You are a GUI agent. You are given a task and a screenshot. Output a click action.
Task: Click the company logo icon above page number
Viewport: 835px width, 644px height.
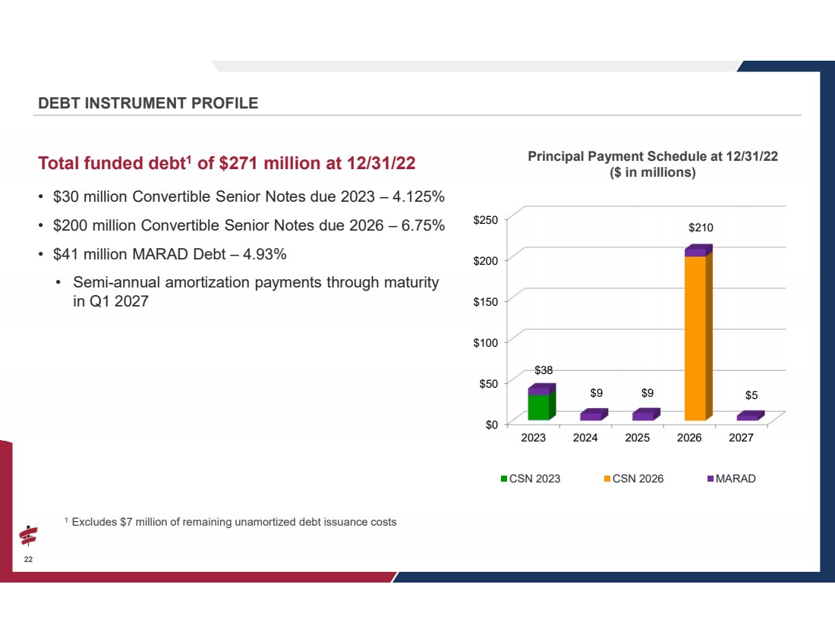point(28,536)
